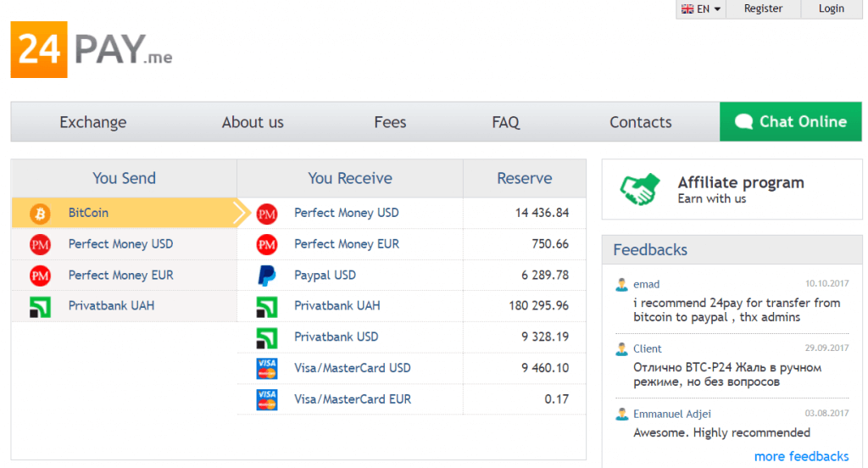The image size is (868, 468).
Task: Click the You Send column header
Action: click(124, 178)
